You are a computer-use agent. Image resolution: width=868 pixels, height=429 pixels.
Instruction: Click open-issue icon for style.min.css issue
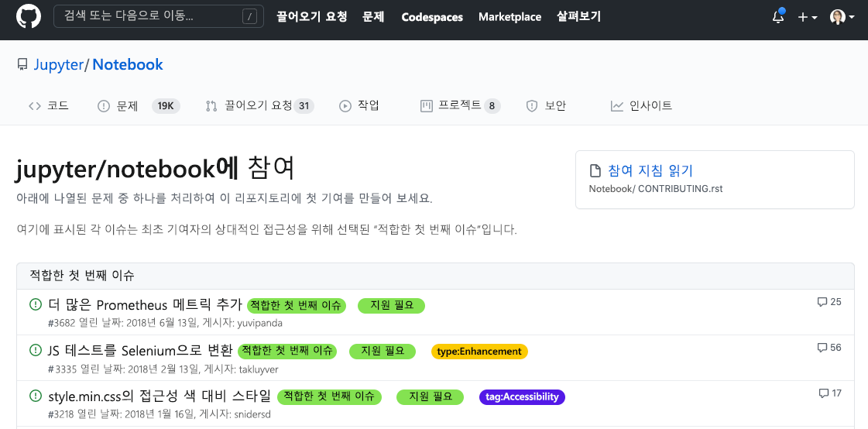[36, 395]
